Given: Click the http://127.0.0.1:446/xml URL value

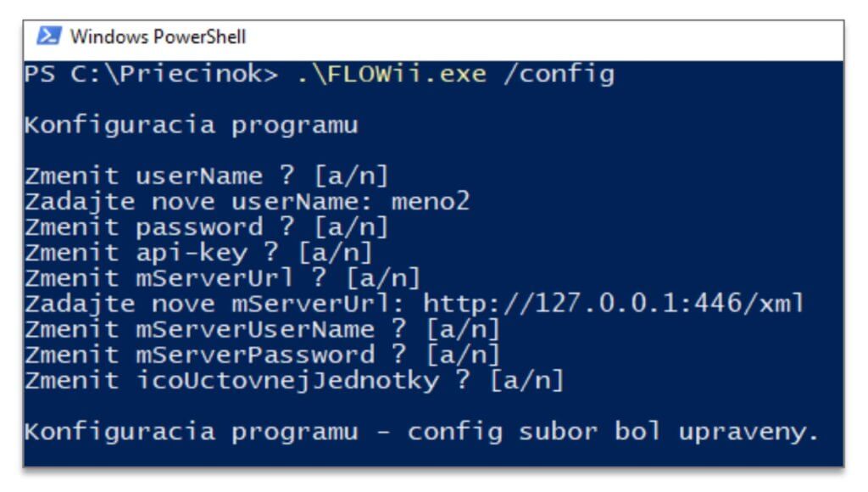Looking at the screenshot, I should pos(614,305).
